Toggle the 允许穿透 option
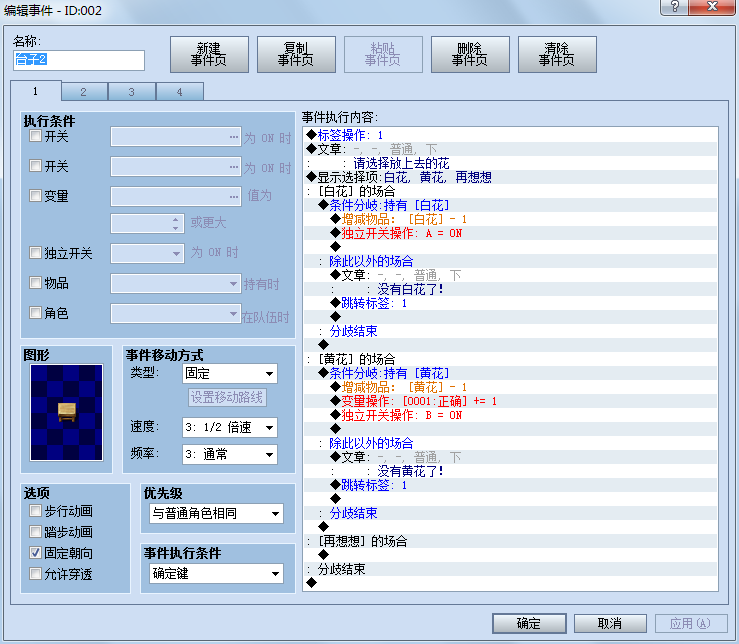The image size is (739, 644). coord(35,574)
